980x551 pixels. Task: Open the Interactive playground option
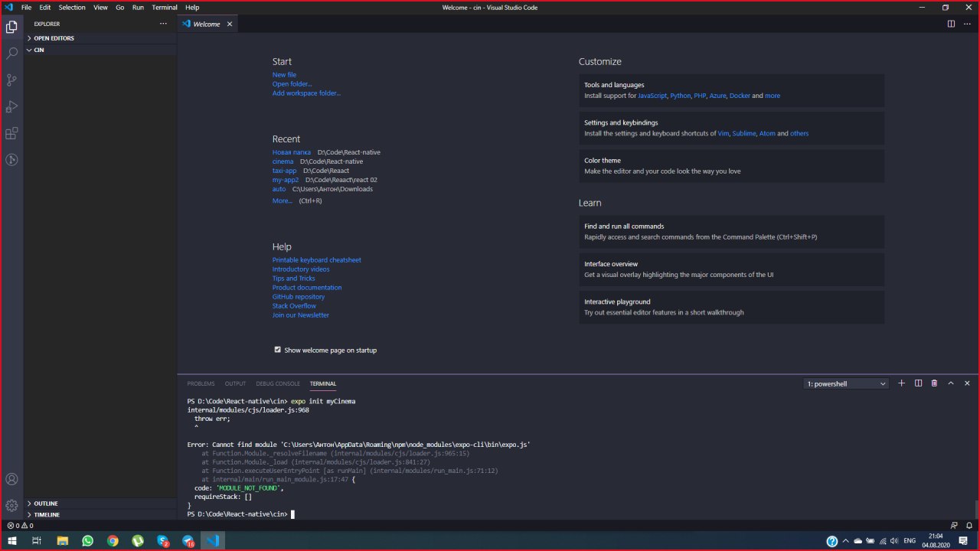[731, 306]
